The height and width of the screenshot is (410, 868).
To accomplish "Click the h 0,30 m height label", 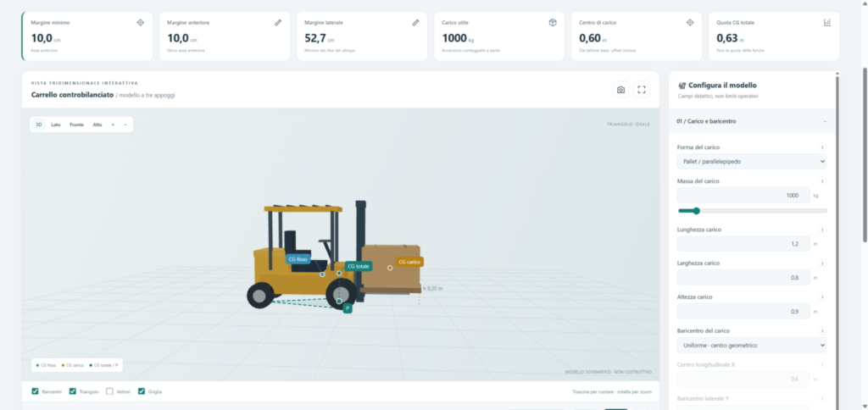I will pyautogui.click(x=433, y=288).
